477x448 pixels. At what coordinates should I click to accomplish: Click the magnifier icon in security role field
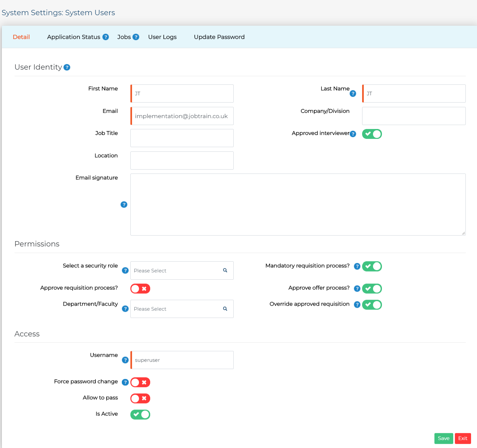225,270
